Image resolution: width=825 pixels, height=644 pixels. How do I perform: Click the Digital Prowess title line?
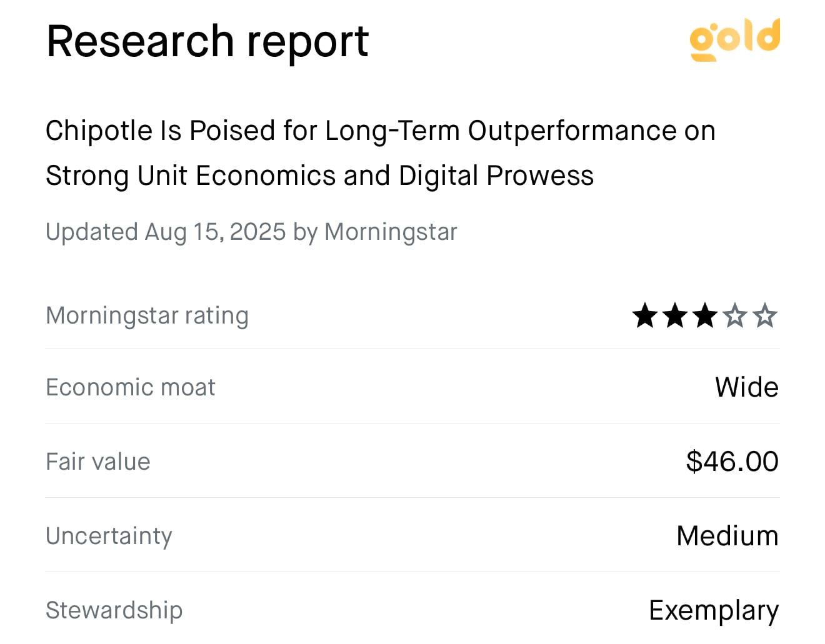coord(319,176)
